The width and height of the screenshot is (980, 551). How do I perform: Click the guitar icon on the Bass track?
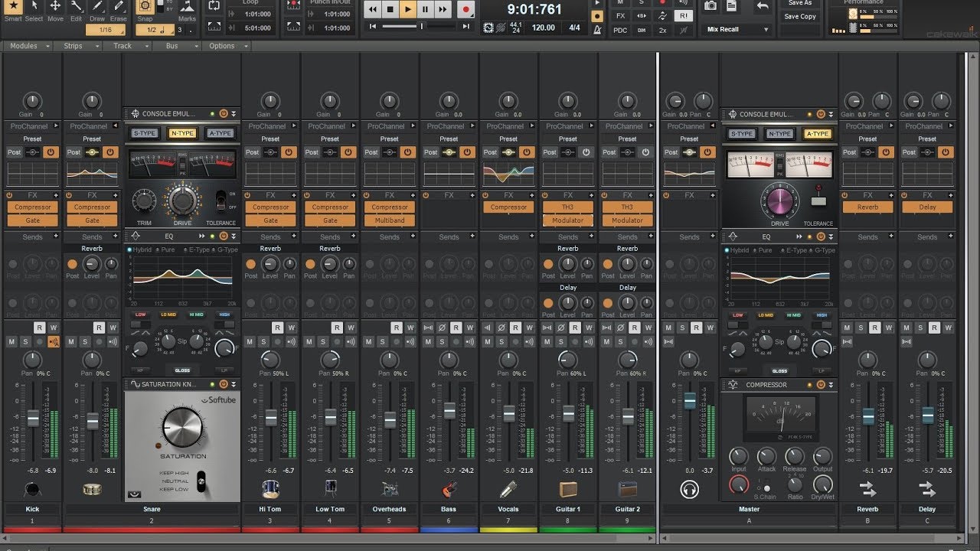point(449,489)
